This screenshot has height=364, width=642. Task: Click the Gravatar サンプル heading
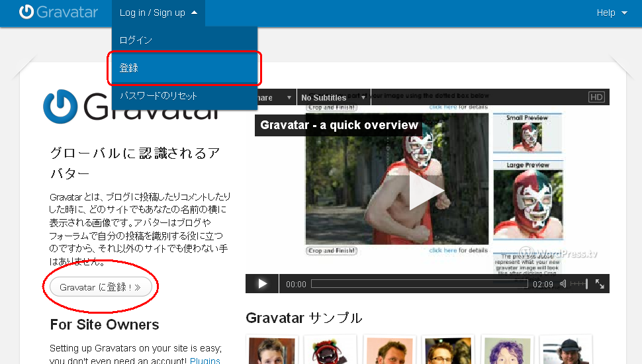point(304,318)
